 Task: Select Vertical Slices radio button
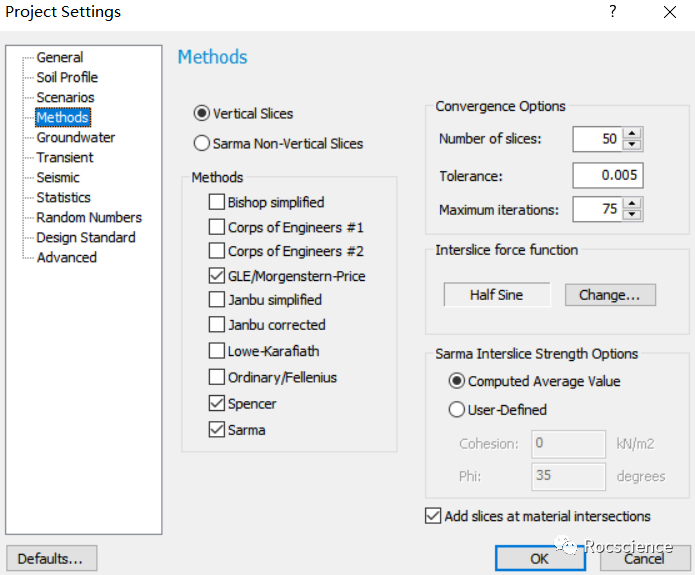pos(202,114)
